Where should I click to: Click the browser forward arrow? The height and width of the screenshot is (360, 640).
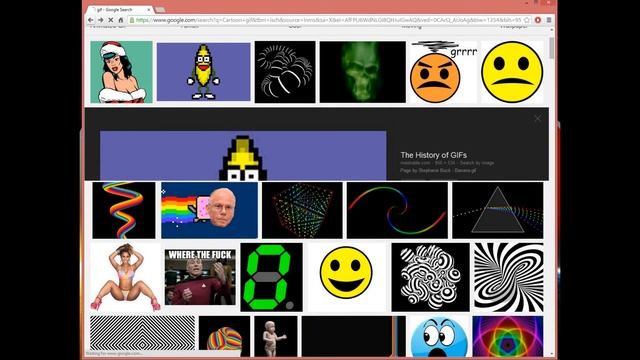(100, 20)
